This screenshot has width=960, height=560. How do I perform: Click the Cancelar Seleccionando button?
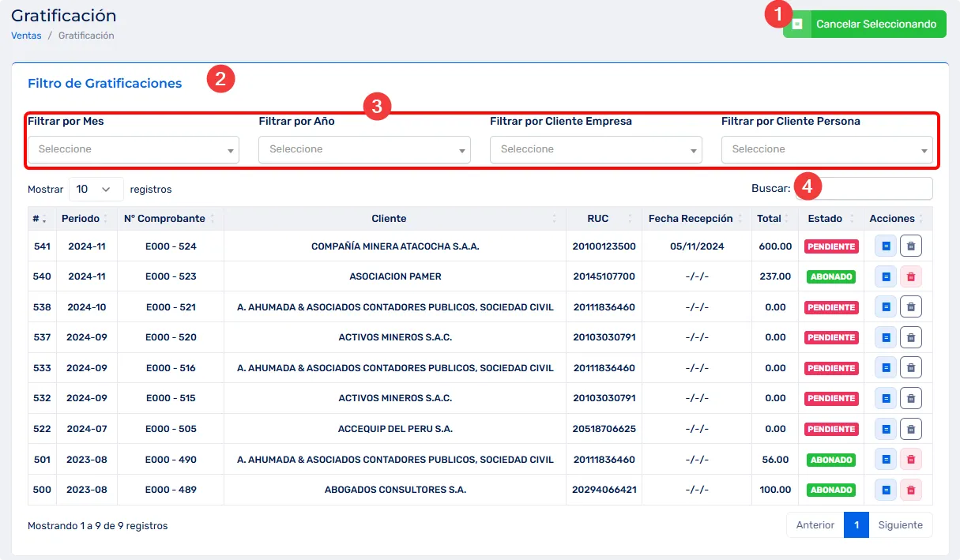864,24
